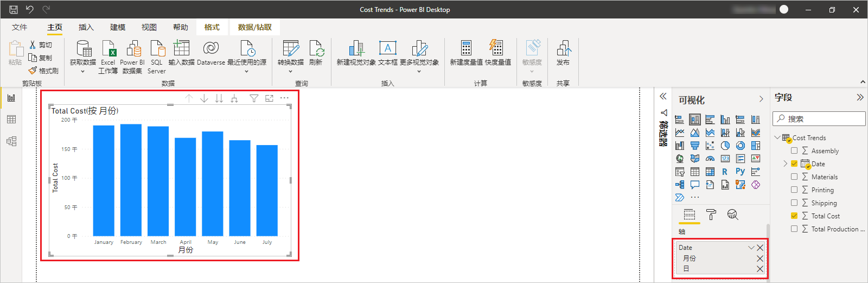This screenshot has height=283, width=868.
Task: Open Power BI 数据集 source
Action: coord(132,57)
